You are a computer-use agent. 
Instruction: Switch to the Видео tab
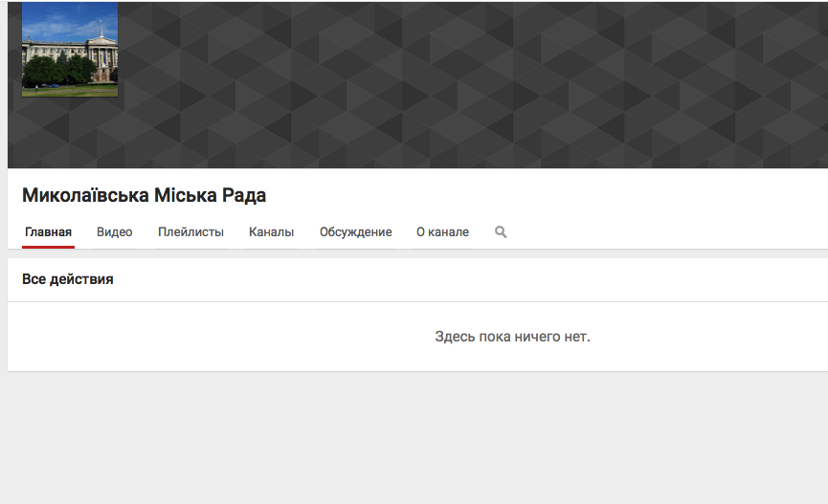point(114,232)
